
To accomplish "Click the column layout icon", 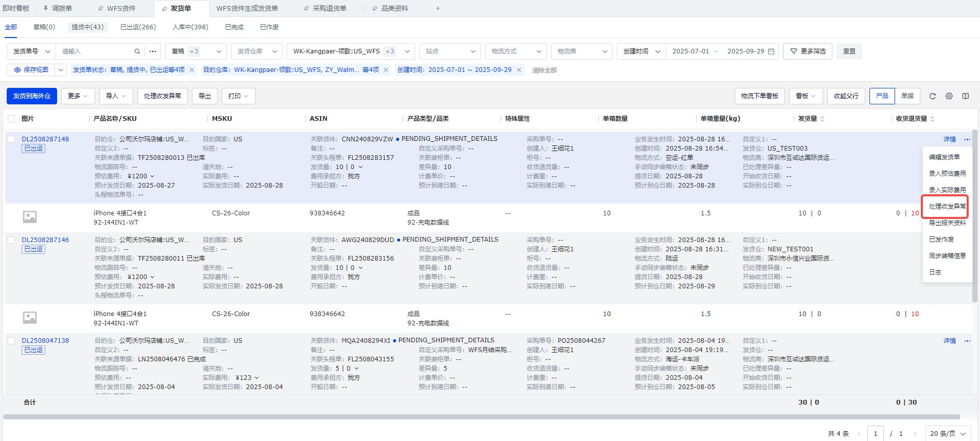I will pos(966,96).
